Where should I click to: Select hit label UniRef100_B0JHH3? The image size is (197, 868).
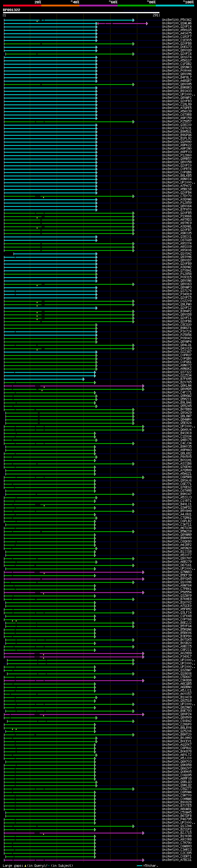pos(177,738)
